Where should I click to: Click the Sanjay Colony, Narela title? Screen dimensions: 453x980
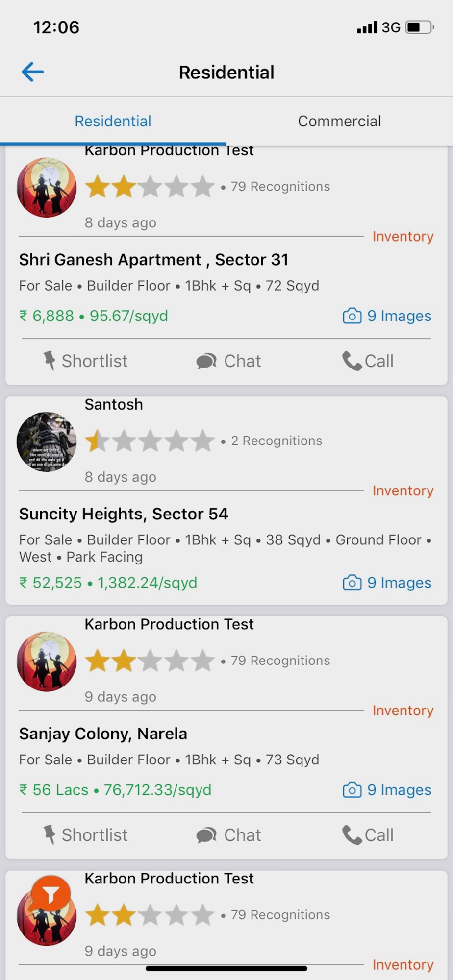(103, 734)
